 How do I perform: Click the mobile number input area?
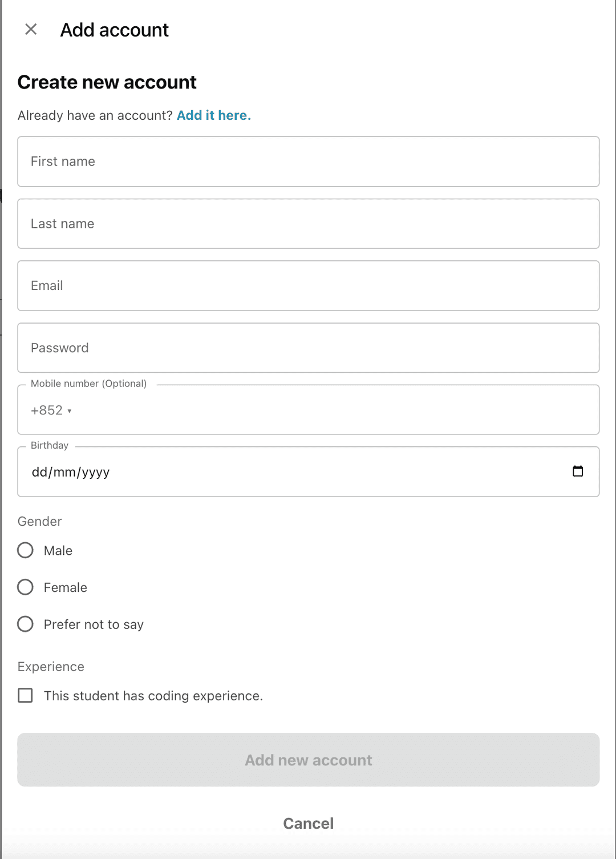331,410
